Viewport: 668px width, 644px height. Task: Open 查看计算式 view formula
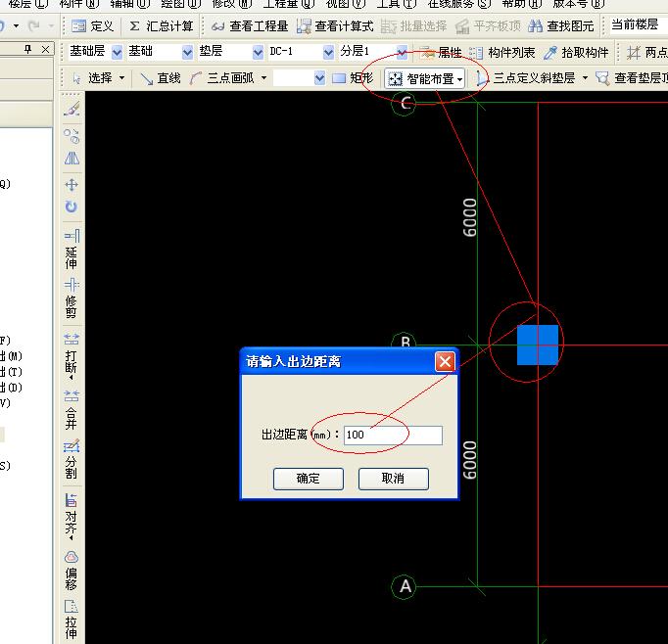point(335,26)
